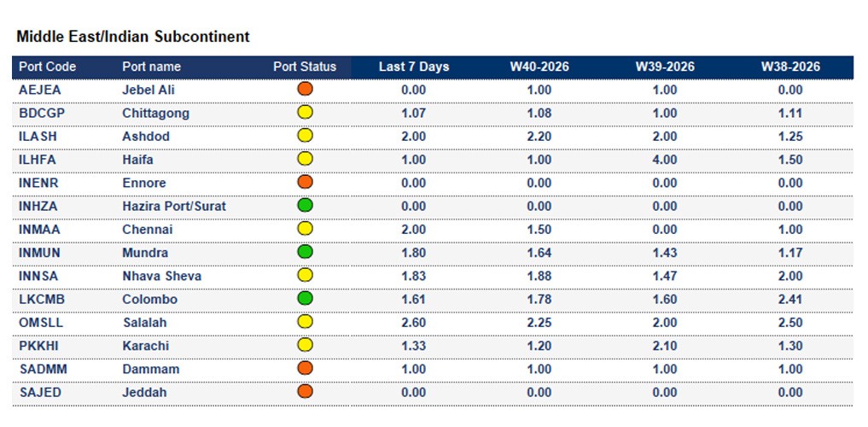Select port code INENR

[x=38, y=184]
